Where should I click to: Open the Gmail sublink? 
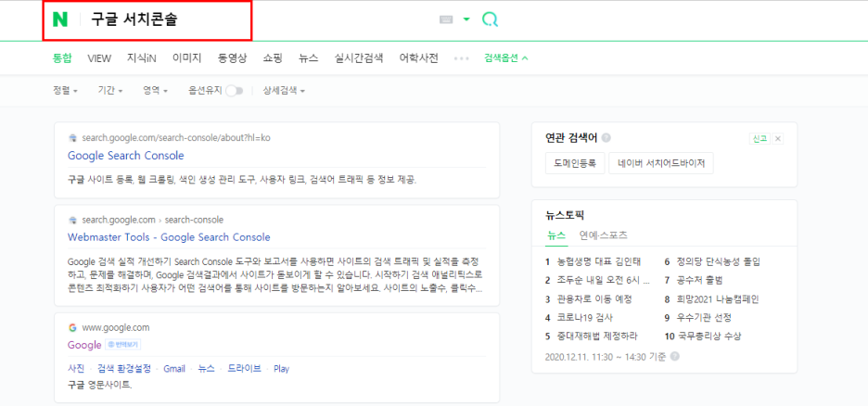(x=174, y=369)
